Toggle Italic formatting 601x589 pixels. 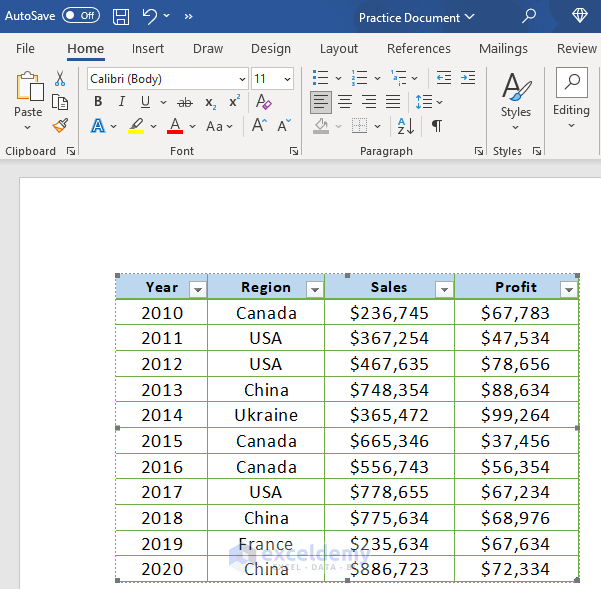point(122,102)
